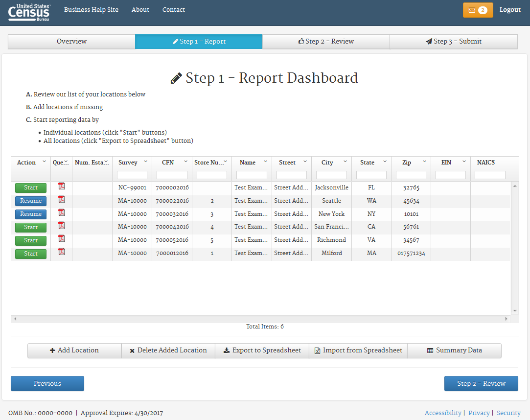Focus the State column filter field
Screen dimensions: 530x420
(371, 175)
